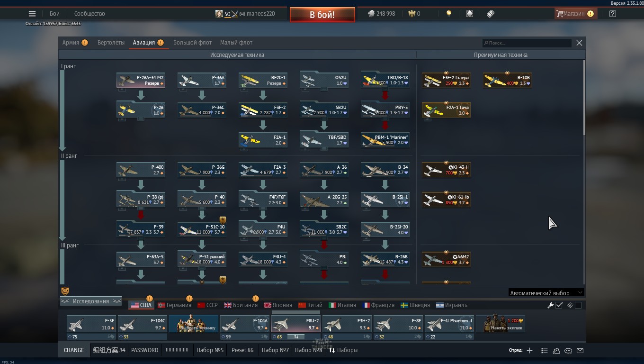644x364 pixels.
Task: Click the plus icon to invite squad member
Action: pos(529,351)
